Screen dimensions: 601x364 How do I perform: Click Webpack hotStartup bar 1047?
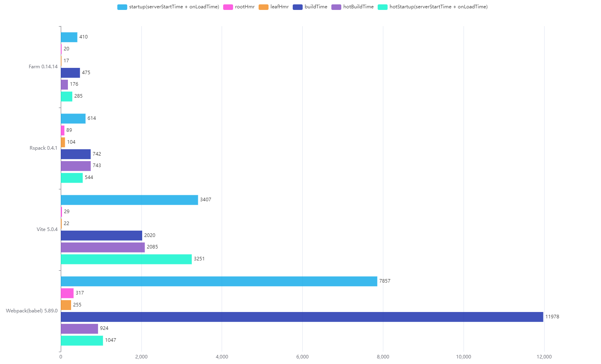(x=82, y=341)
